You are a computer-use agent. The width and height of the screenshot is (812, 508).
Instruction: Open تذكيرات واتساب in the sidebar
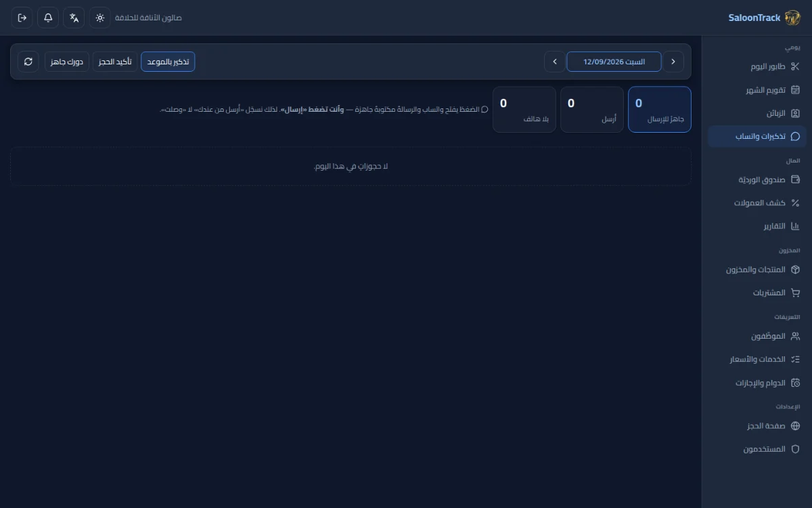pyautogui.click(x=757, y=136)
